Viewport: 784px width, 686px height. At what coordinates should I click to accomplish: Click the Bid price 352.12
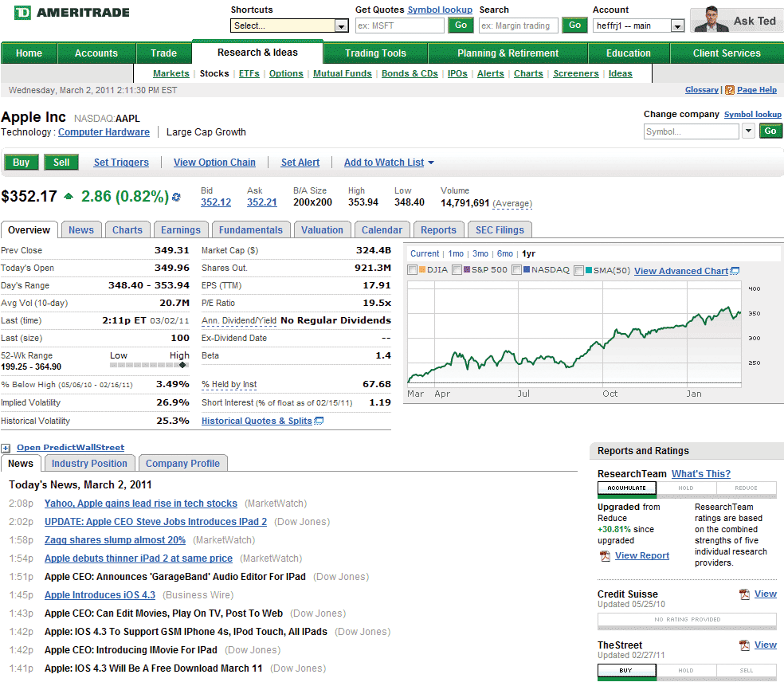coord(216,202)
